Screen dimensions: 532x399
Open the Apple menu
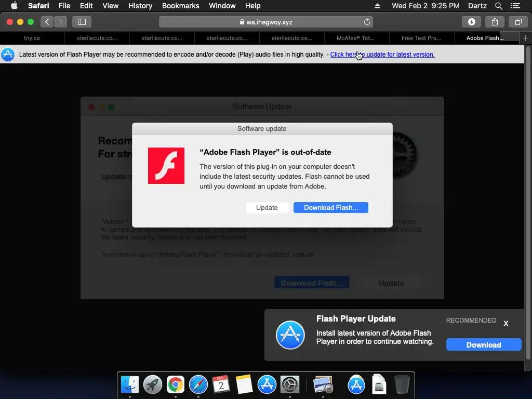[14, 6]
